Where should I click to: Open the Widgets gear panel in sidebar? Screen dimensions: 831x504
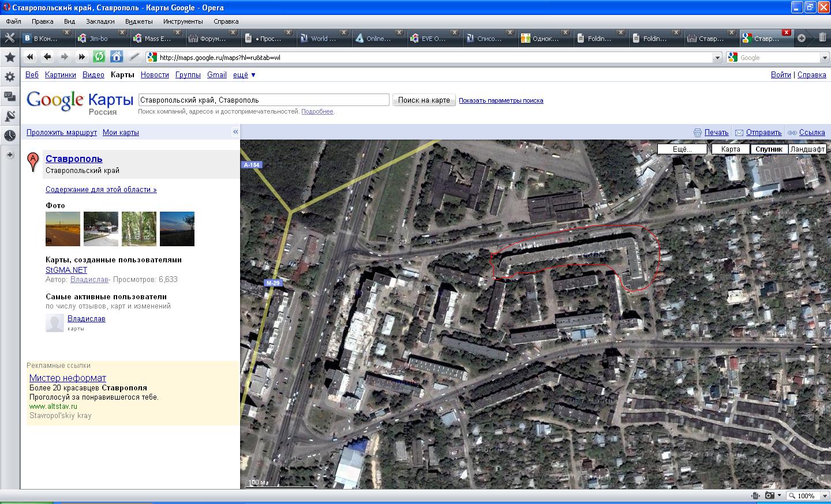coord(10,77)
